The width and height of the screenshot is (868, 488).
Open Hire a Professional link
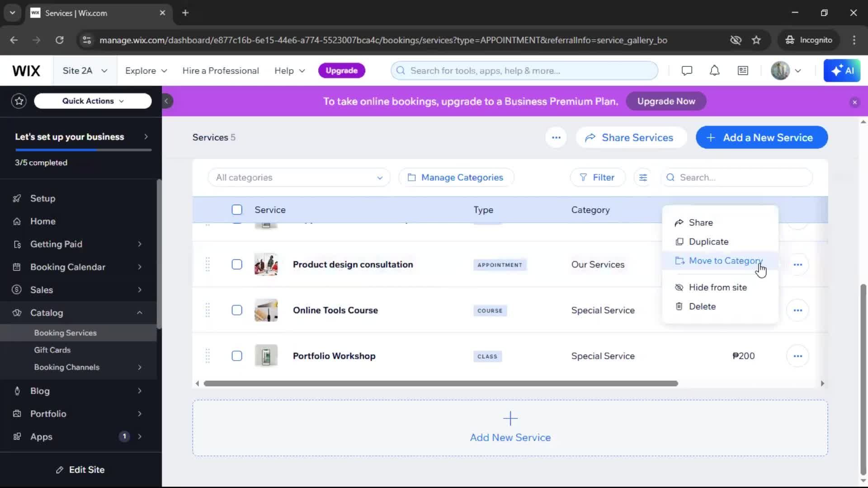(221, 70)
